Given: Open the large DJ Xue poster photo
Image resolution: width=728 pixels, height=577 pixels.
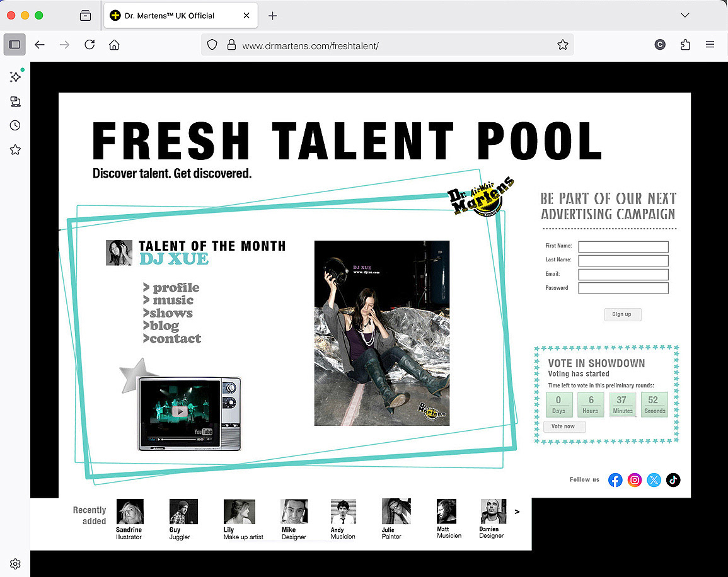Looking at the screenshot, I should tap(381, 333).
